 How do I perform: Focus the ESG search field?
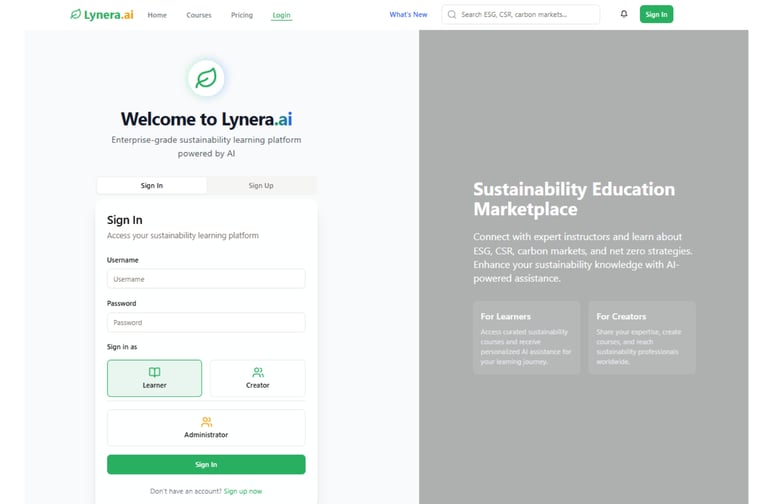[521, 15]
